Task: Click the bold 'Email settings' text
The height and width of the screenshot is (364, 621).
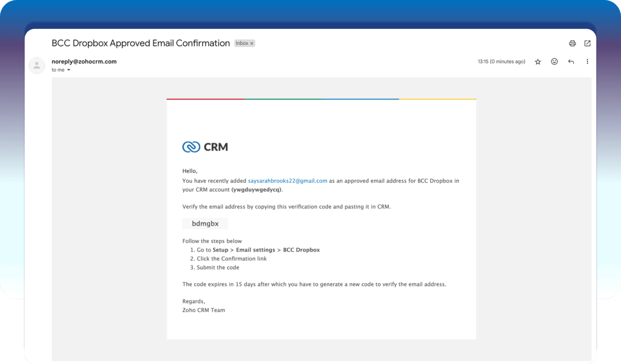Action: 255,250
